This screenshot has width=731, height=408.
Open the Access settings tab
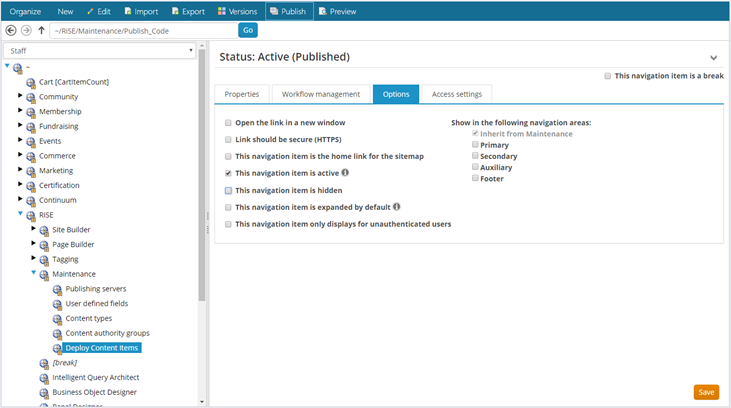tap(455, 94)
